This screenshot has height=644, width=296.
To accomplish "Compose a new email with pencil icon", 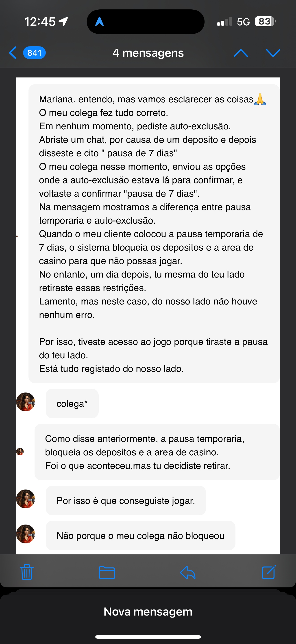I will [269, 572].
